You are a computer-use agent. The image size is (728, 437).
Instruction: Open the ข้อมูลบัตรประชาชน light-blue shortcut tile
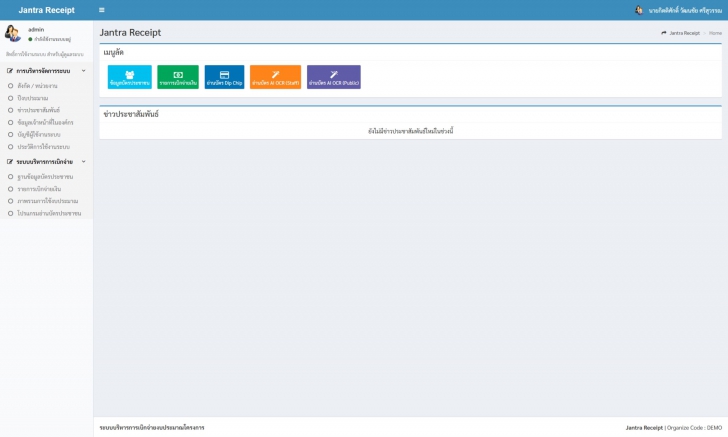point(130,77)
